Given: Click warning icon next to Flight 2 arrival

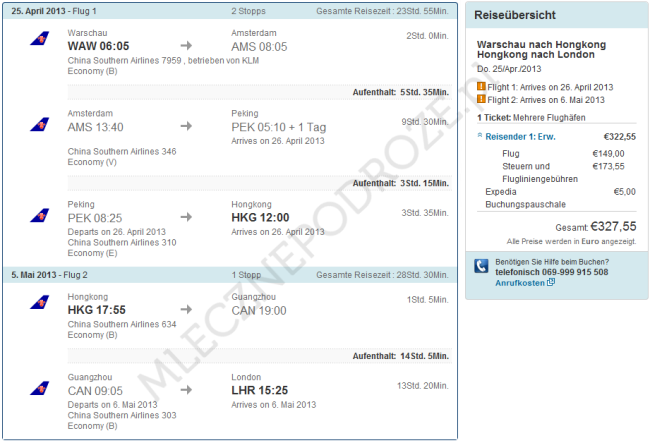Looking at the screenshot, I should (x=481, y=100).
